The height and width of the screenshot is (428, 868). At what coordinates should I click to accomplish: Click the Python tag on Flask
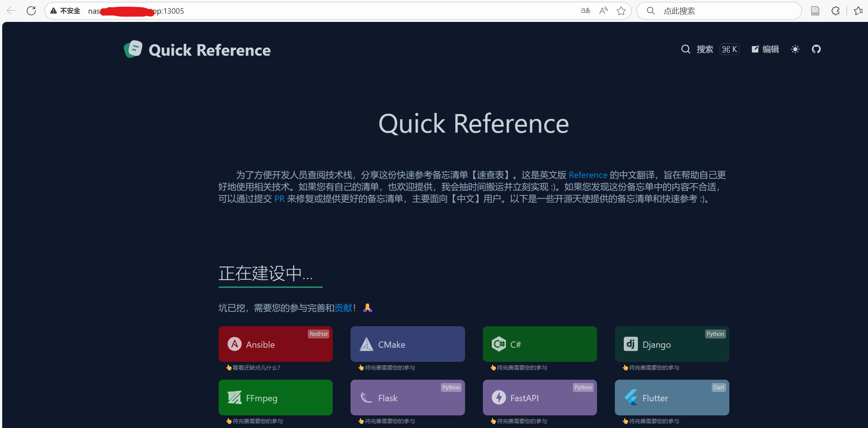(451, 387)
